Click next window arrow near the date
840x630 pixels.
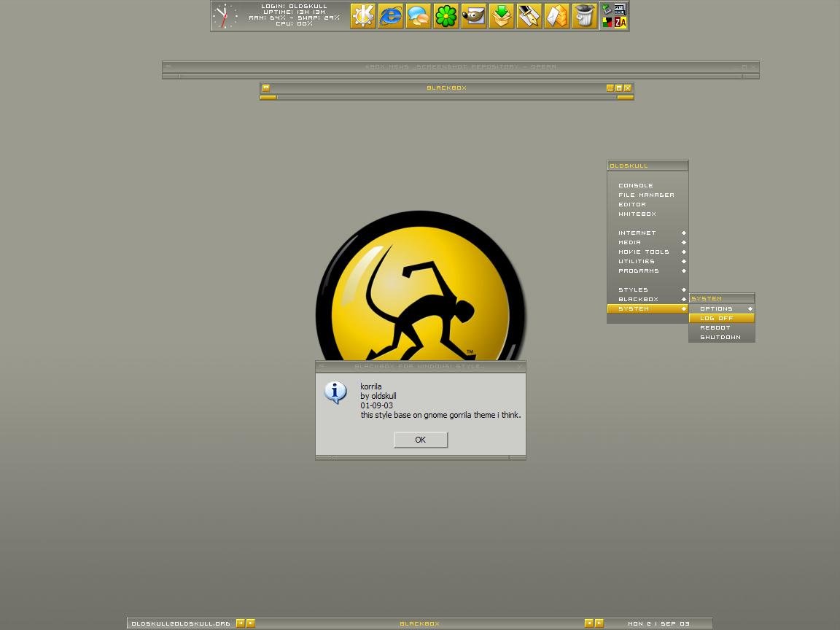(599, 623)
